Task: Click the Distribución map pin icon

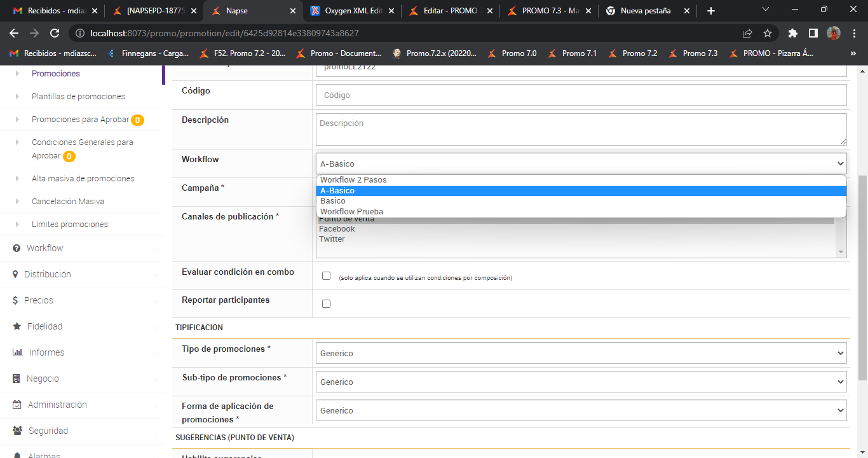Action: (15, 274)
